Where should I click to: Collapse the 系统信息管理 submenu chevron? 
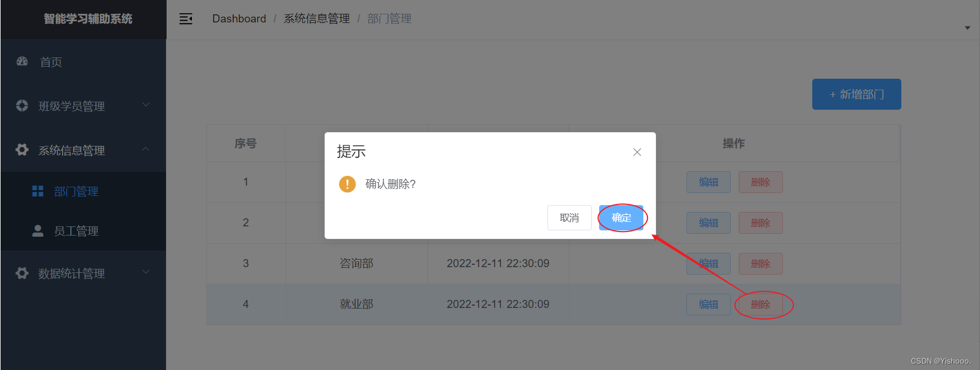[x=146, y=149]
